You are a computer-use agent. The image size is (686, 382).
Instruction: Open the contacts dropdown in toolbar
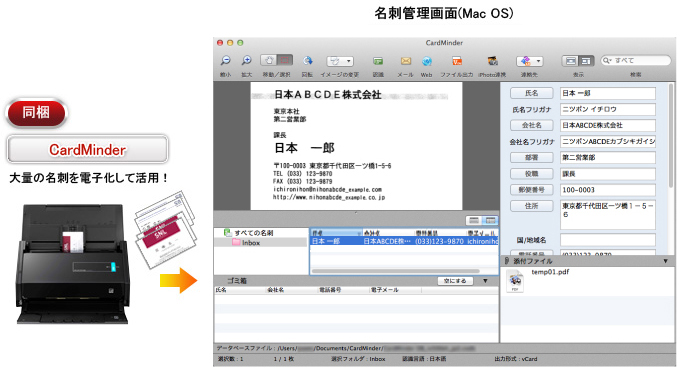tap(530, 61)
